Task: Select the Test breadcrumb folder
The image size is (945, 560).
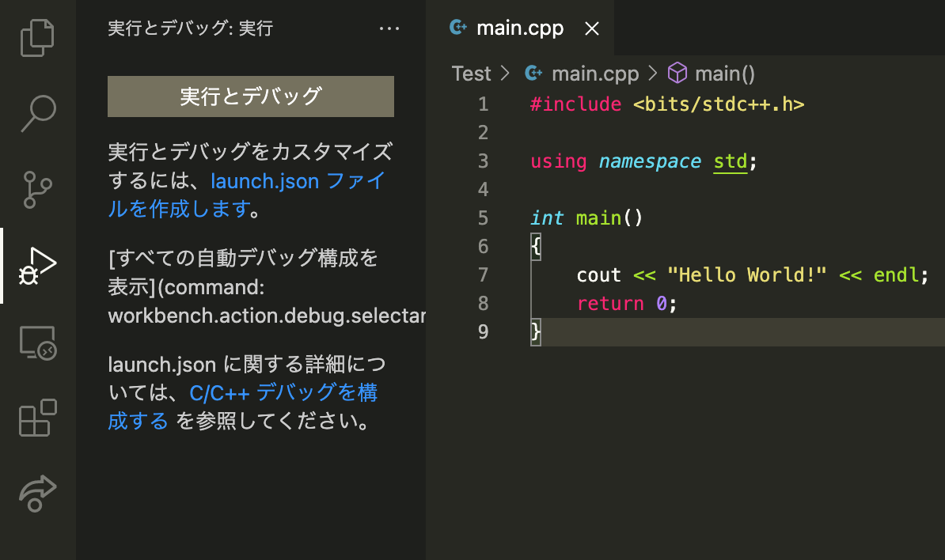Action: [x=471, y=74]
